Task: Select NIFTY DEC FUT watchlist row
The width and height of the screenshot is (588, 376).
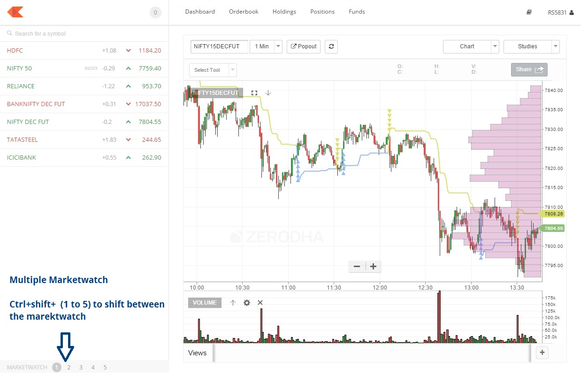Action: pos(84,122)
